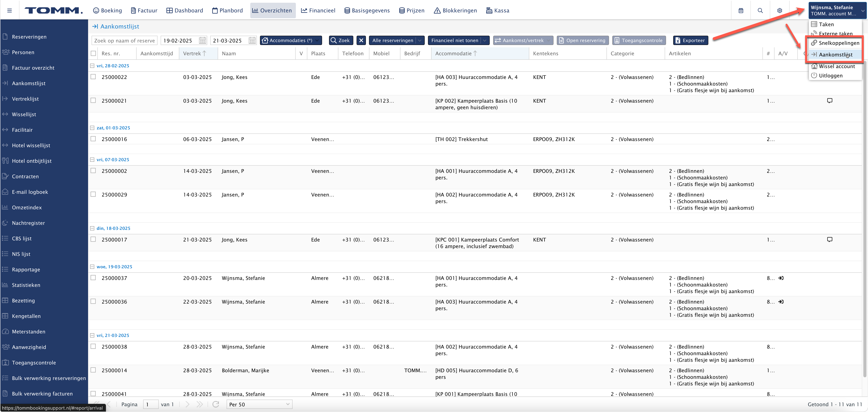Click comment icon on reservation 25000021
This screenshot has width=868, height=412.
point(830,100)
